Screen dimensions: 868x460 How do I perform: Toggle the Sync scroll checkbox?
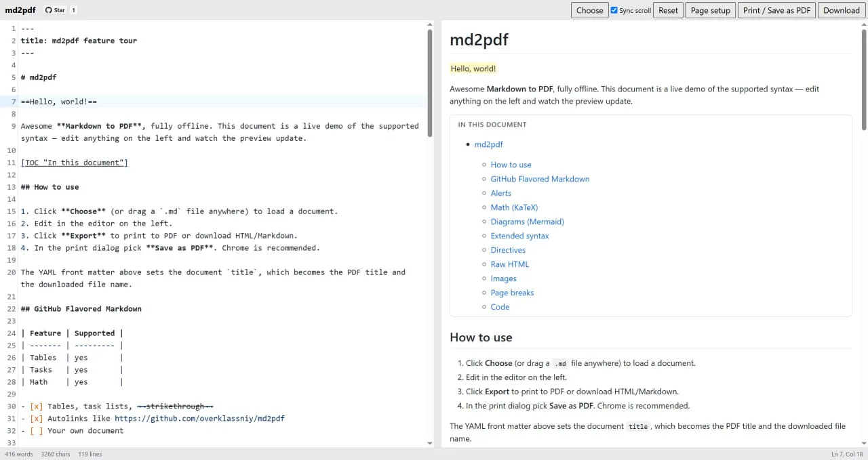point(614,10)
